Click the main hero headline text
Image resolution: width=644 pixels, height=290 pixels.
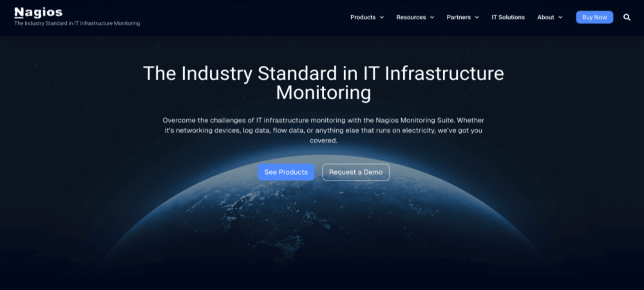click(x=323, y=82)
